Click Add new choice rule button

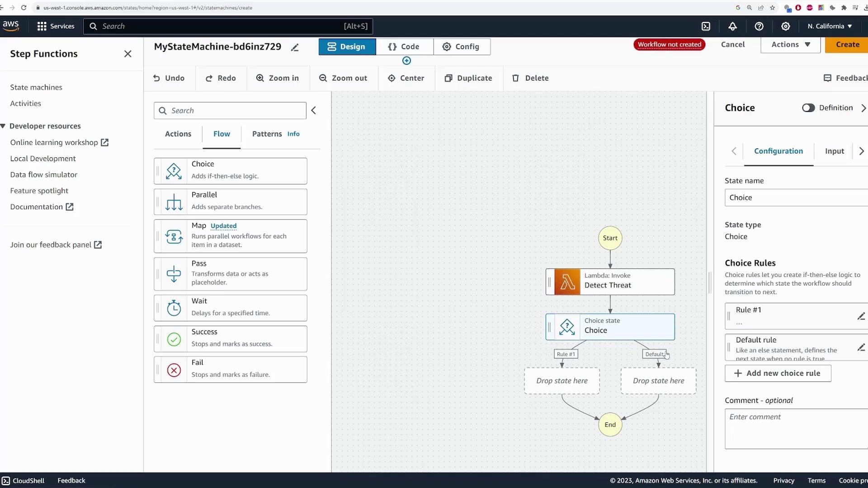[x=778, y=373]
